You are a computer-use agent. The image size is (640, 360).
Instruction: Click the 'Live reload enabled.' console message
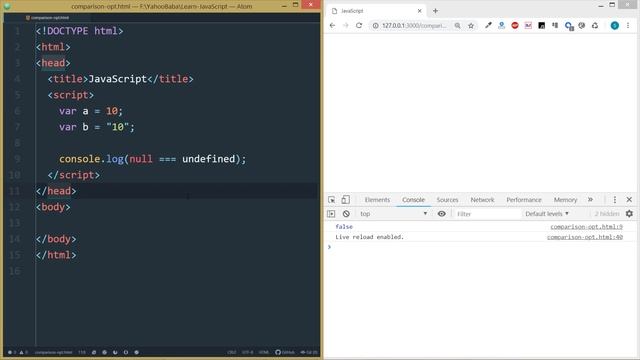coord(369,237)
